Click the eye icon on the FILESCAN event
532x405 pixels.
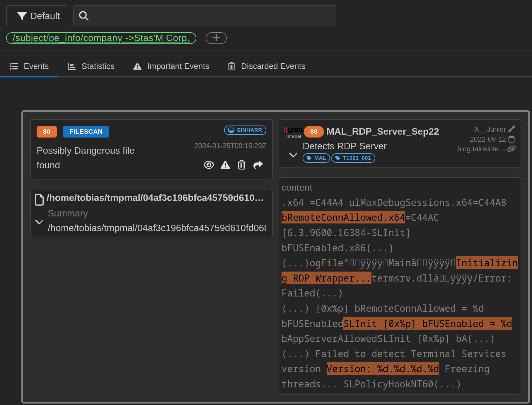209,165
